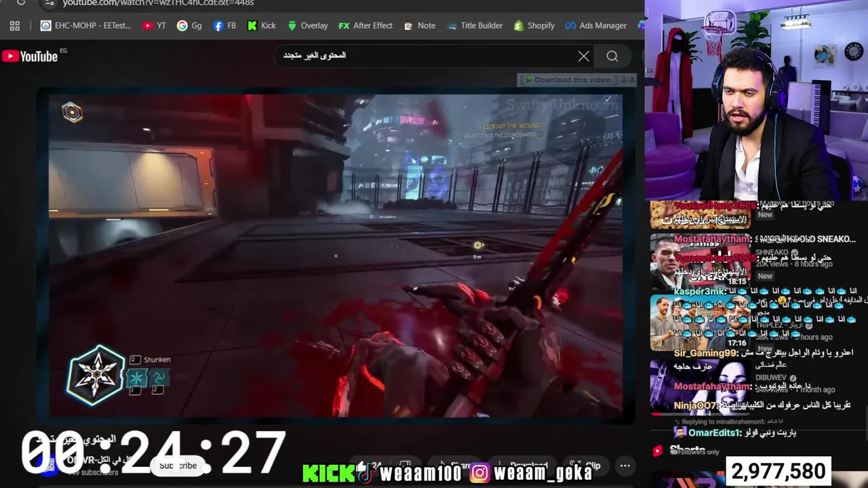Screen dimensions: 868x488
Task: Go to the YouTube home logo
Action: [x=30, y=56]
